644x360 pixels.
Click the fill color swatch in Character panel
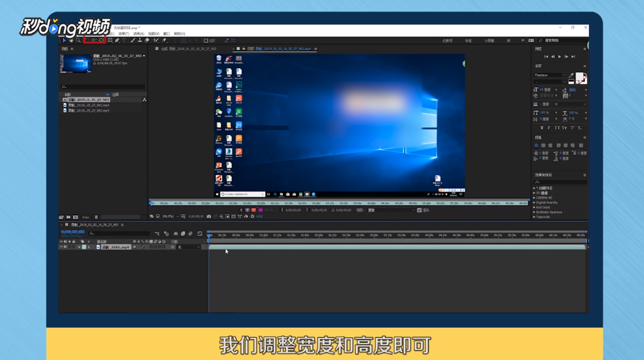tap(579, 76)
